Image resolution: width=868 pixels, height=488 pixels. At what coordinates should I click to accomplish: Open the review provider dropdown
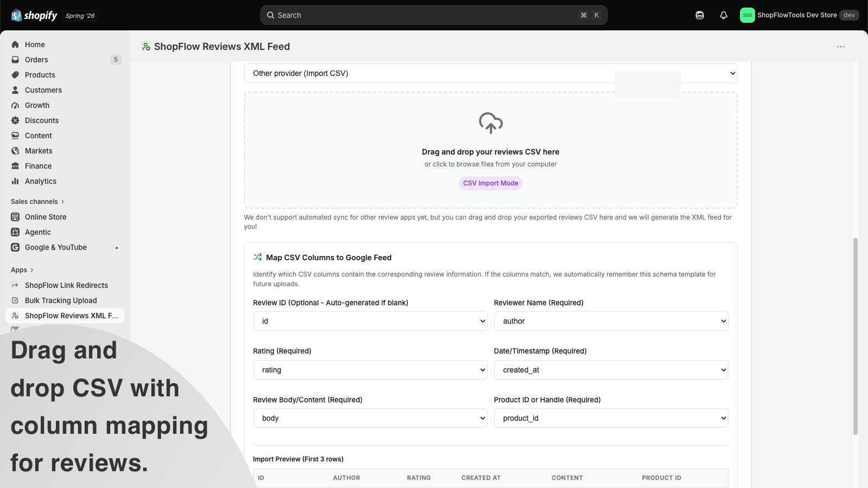coord(490,73)
